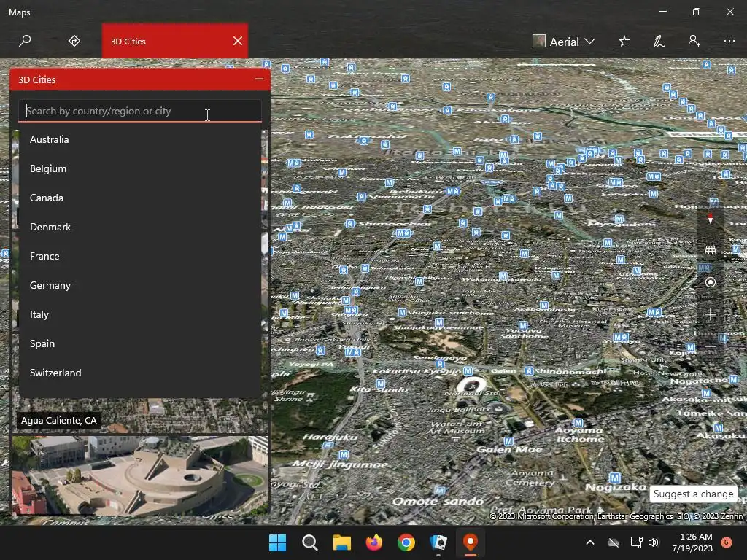This screenshot has width=747, height=560.
Task: Click the Kokuritsu Kyogijo station marker
Action: [x=468, y=371]
